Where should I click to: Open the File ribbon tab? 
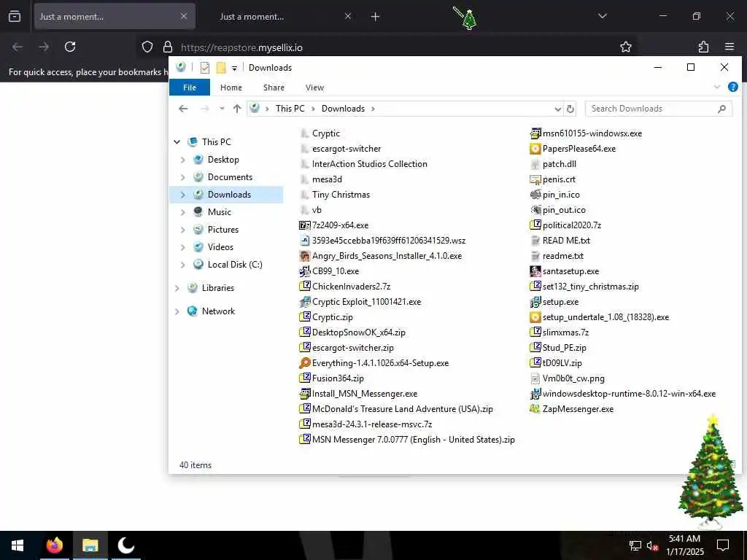190,87
